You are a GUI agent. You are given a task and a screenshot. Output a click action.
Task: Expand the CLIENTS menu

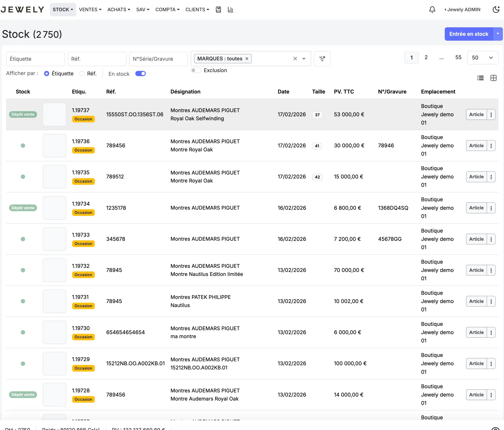tap(197, 10)
